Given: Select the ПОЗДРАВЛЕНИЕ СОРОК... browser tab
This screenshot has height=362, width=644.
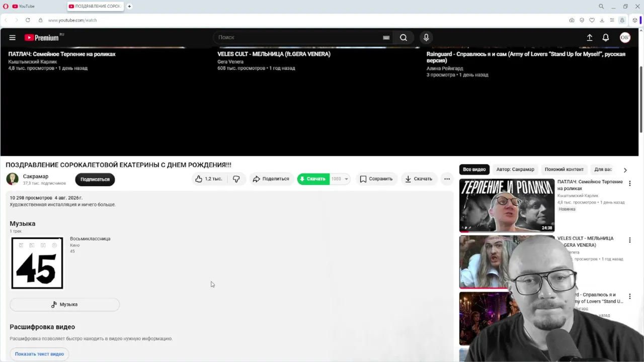Looking at the screenshot, I should tap(96, 6).
